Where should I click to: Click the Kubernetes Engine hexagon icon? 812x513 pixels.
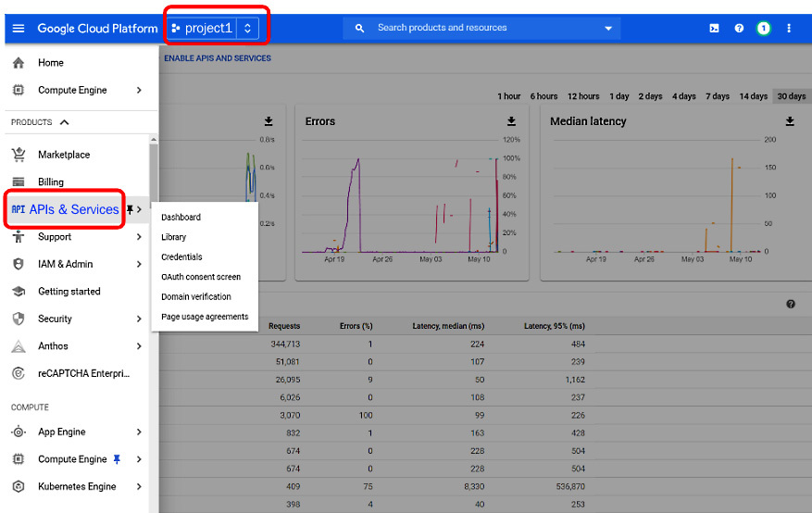(x=19, y=486)
